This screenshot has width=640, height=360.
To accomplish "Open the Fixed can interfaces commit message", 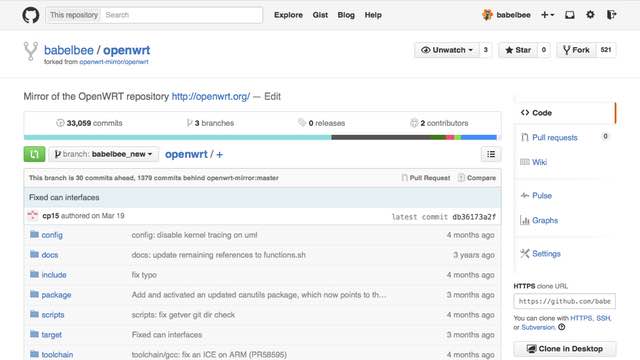I will point(64,197).
